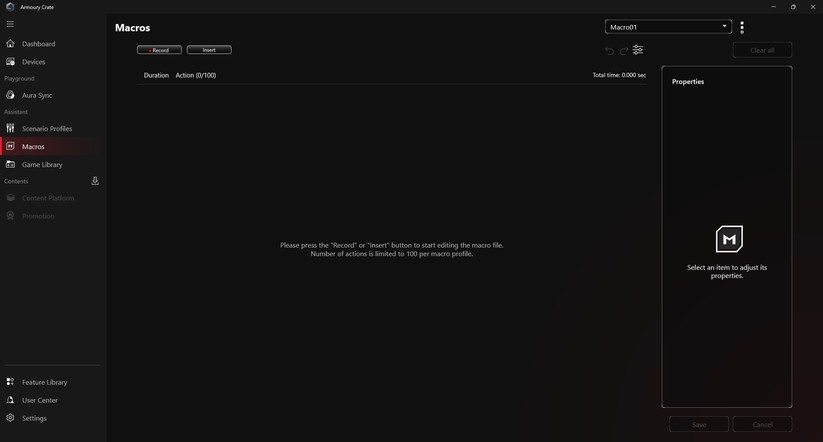Click the Save button
This screenshot has width=823, height=442.
699,424
